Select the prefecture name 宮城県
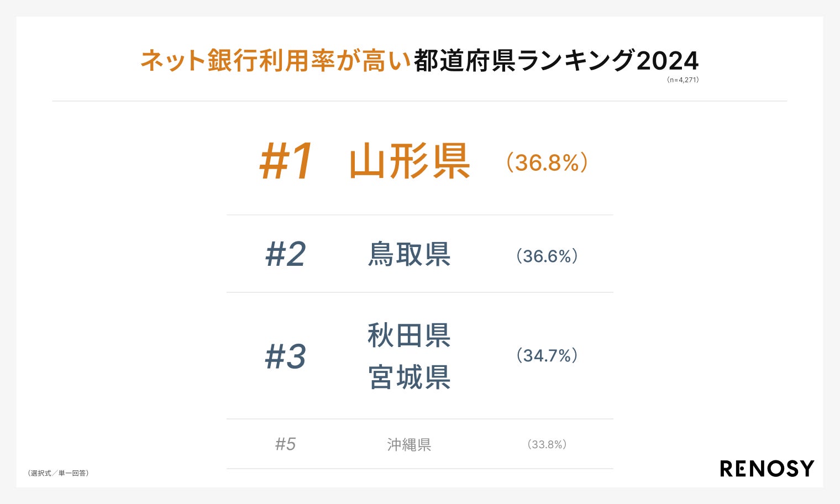This screenshot has width=840, height=504. point(410,377)
